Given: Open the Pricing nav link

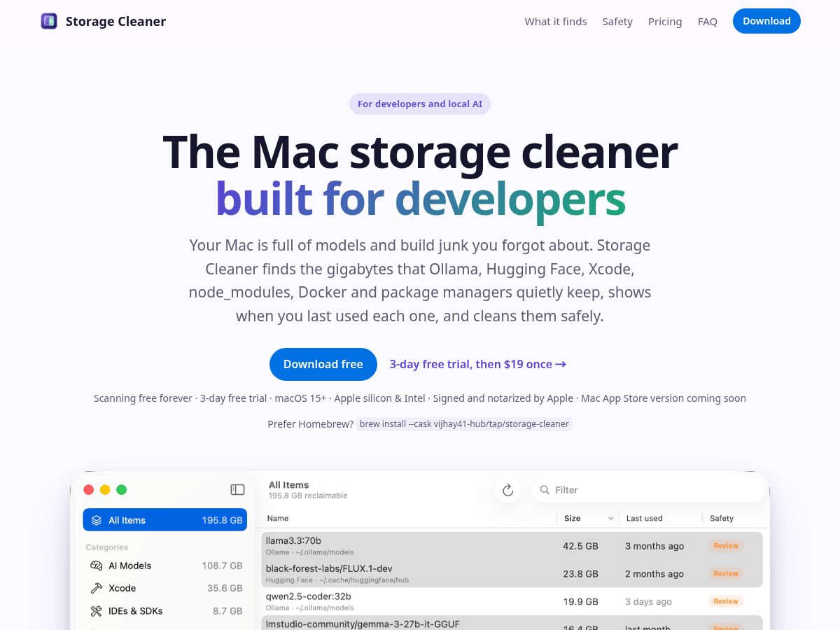Looking at the screenshot, I should coord(665,21).
